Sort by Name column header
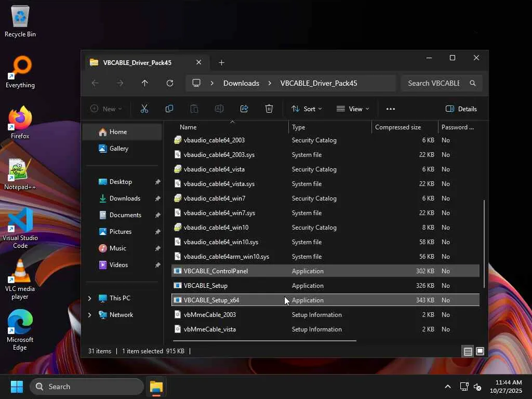The width and height of the screenshot is (532, 399). (x=231, y=127)
